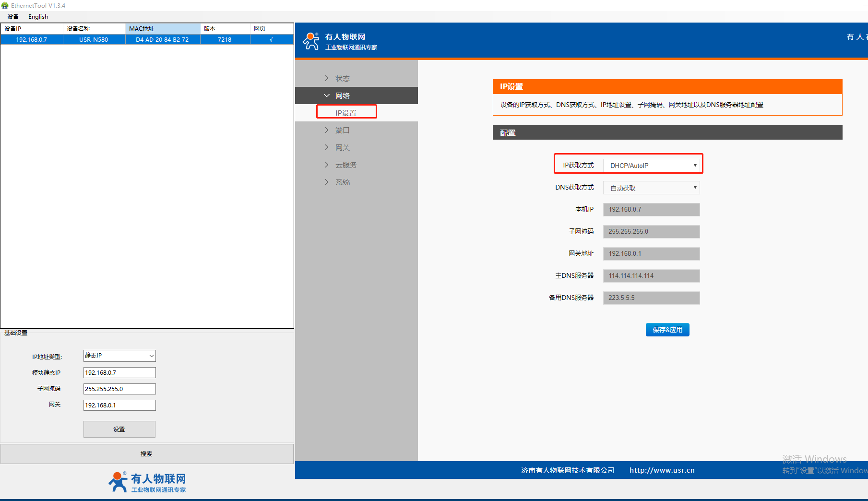Viewport: 868px width, 501px height.
Task: Click the 模块静态IP input field
Action: (119, 372)
